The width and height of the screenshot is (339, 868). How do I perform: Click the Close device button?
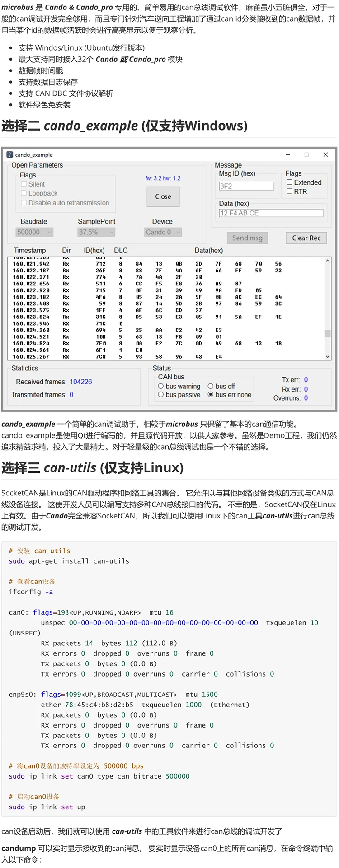click(163, 196)
